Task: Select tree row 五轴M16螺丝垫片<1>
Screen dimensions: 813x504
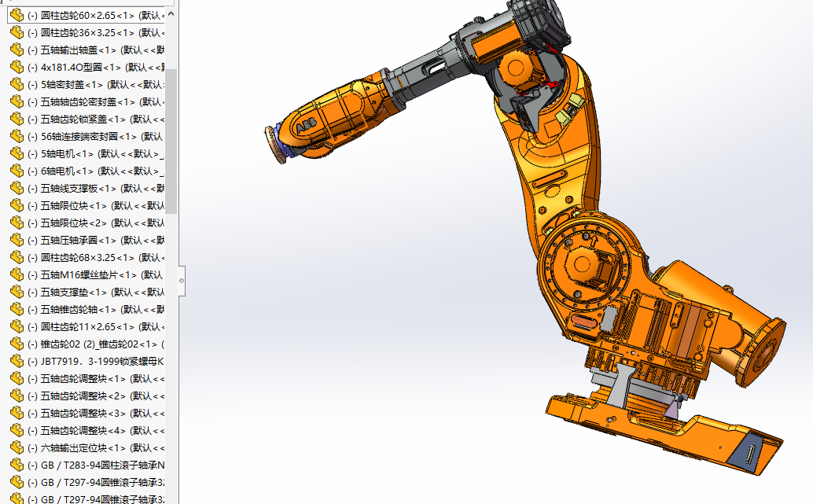Action: [x=86, y=275]
